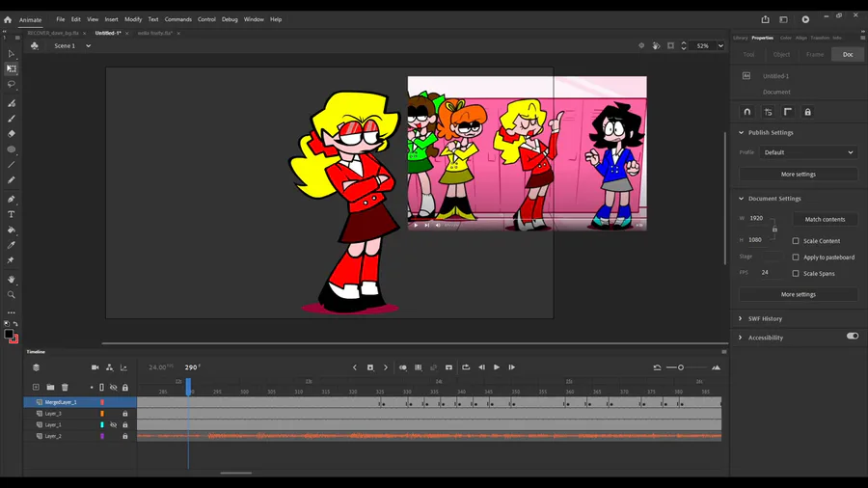Select the Paint Bucket tool
The height and width of the screenshot is (488, 868).
pos(11,230)
